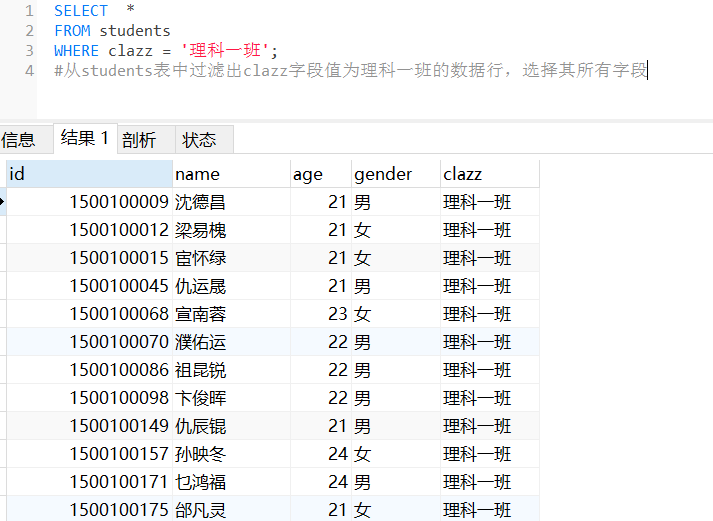
Task: Sort by the id column header
Action: tap(90, 174)
